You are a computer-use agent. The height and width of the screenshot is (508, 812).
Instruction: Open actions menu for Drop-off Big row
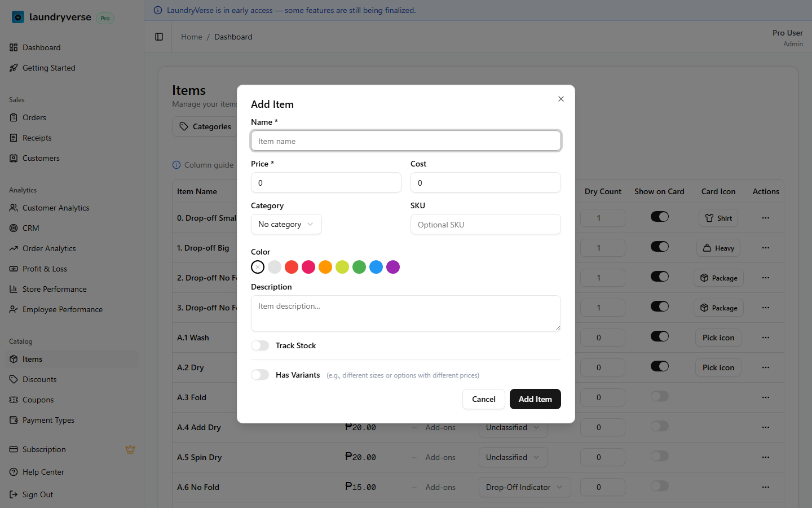tap(765, 248)
